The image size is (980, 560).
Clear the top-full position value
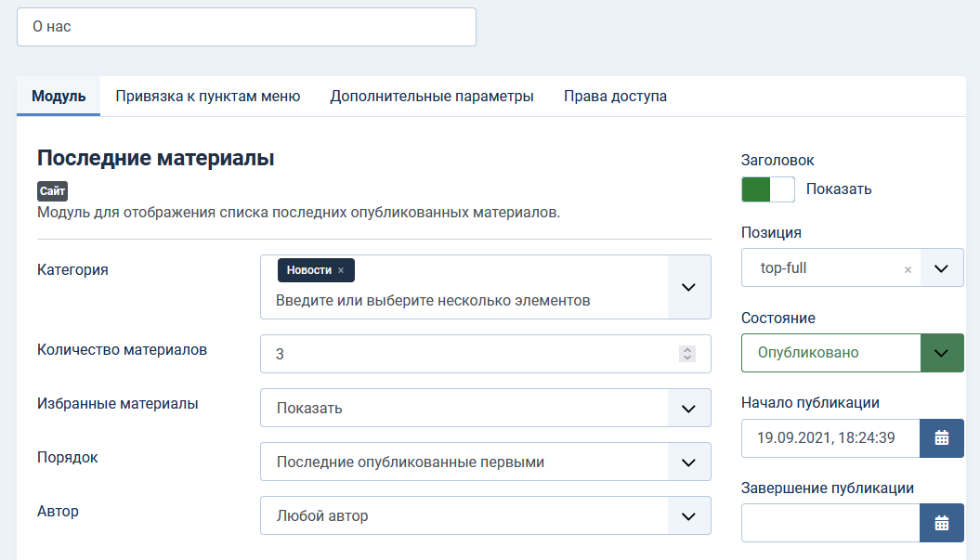point(908,268)
